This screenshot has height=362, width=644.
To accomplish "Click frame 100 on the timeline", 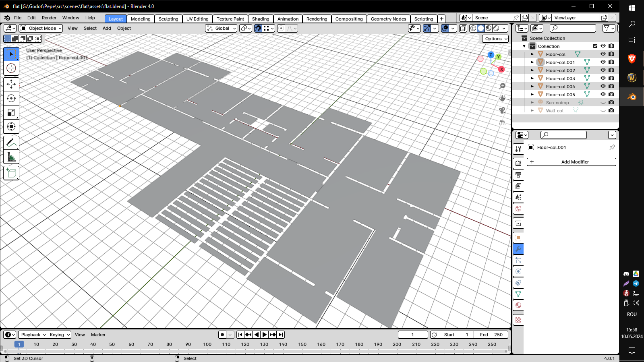I will 207,344.
